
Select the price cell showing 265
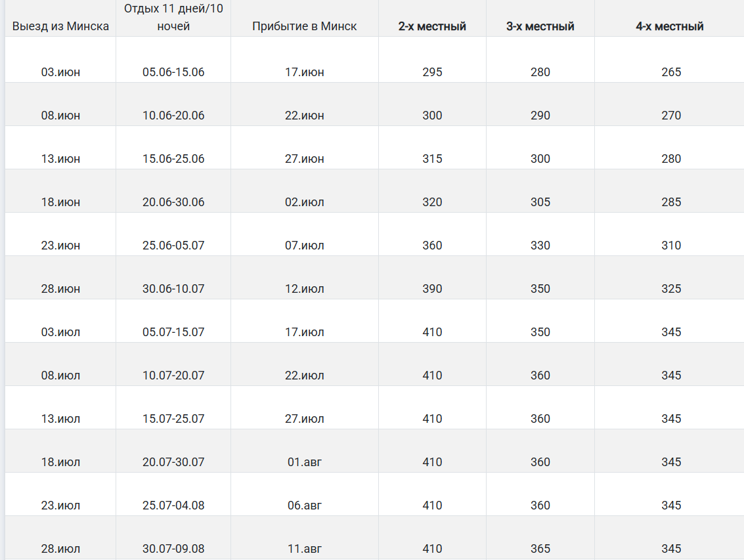click(671, 72)
